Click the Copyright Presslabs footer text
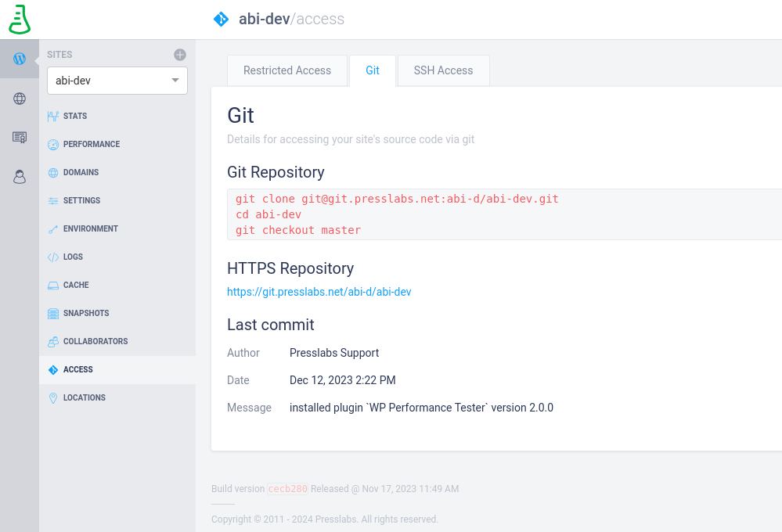This screenshot has height=532, width=782. click(325, 519)
